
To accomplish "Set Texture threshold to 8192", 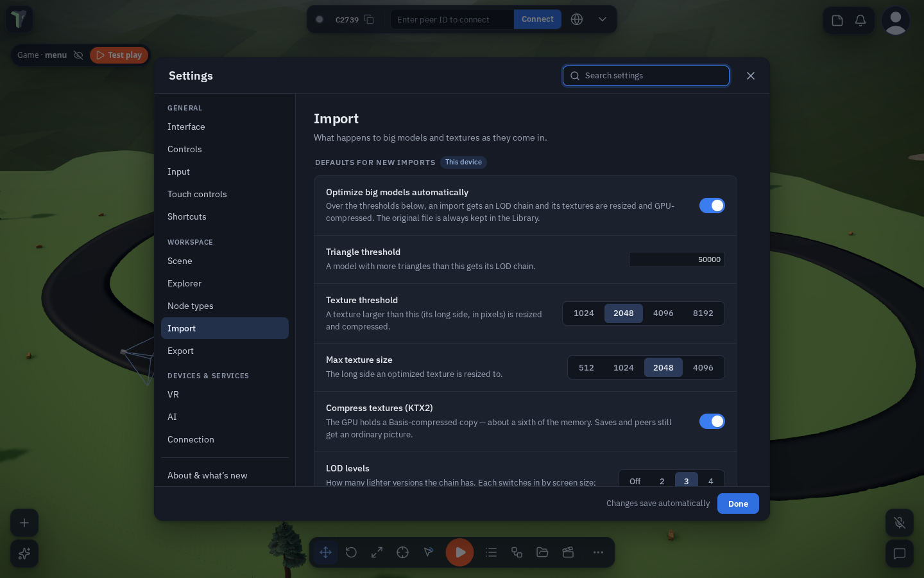I will pyautogui.click(x=703, y=313).
